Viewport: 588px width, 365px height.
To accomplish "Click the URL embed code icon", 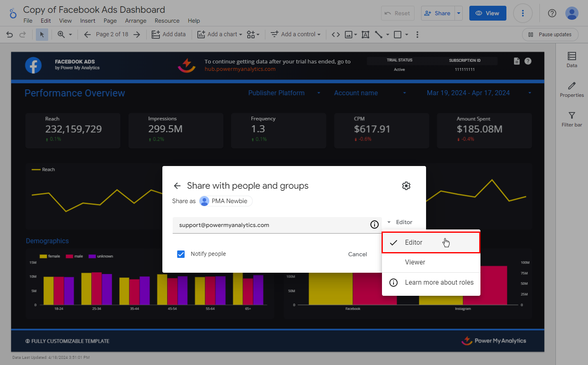I will pyautogui.click(x=336, y=35).
